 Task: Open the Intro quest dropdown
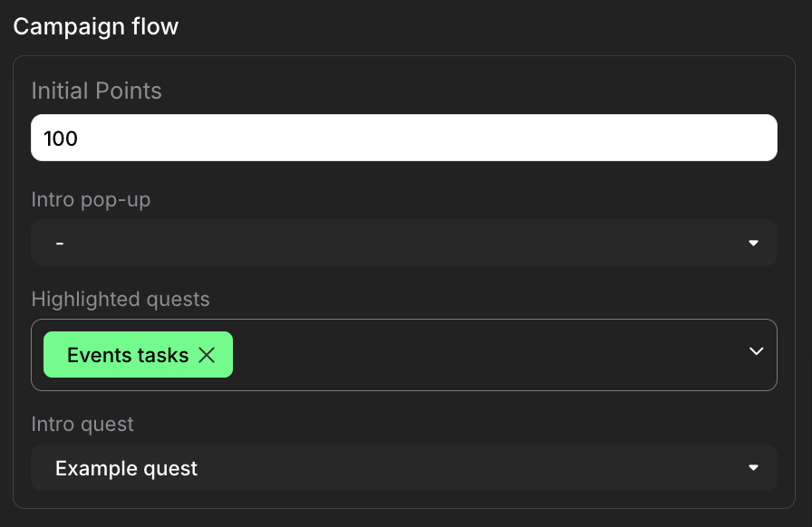[x=403, y=467]
